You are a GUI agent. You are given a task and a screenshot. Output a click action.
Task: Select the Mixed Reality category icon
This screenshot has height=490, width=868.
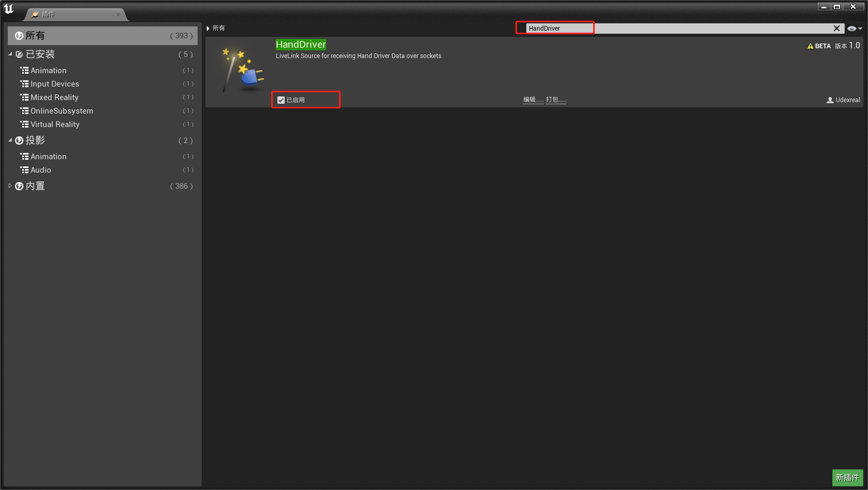point(24,97)
